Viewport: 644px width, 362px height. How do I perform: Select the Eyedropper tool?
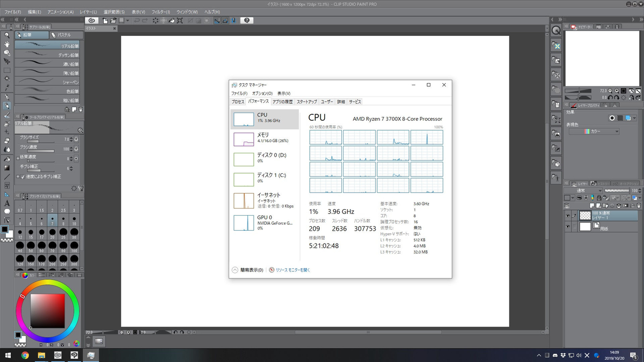7,87
